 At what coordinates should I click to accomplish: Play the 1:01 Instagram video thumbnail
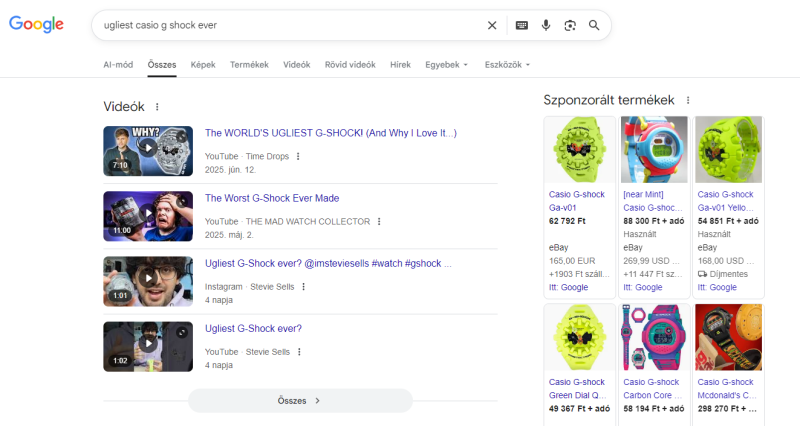(148, 282)
